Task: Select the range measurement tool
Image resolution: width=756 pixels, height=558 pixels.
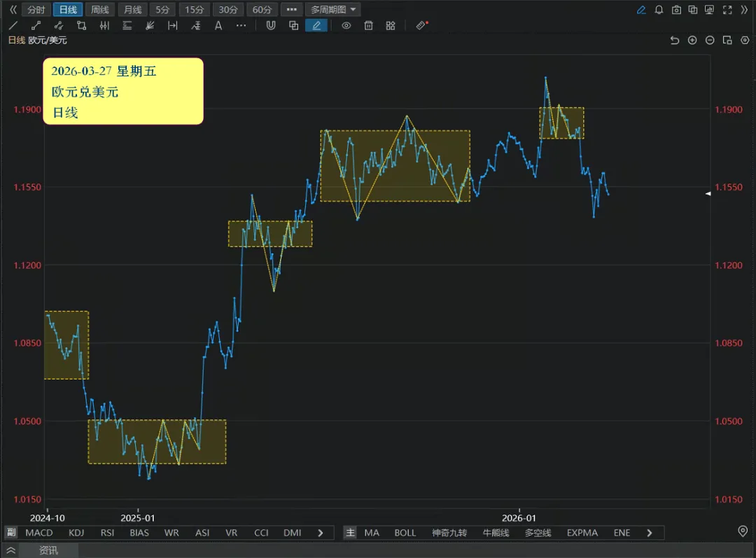Action: click(x=173, y=26)
